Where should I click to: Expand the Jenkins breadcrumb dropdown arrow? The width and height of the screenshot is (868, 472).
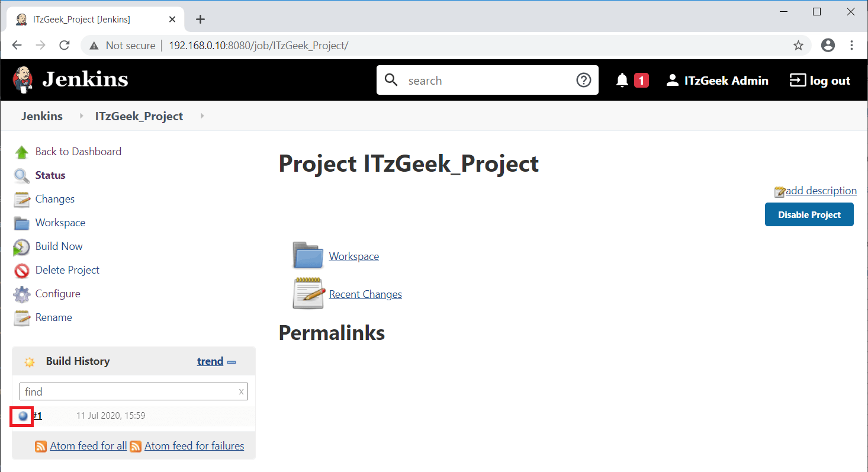(x=82, y=116)
